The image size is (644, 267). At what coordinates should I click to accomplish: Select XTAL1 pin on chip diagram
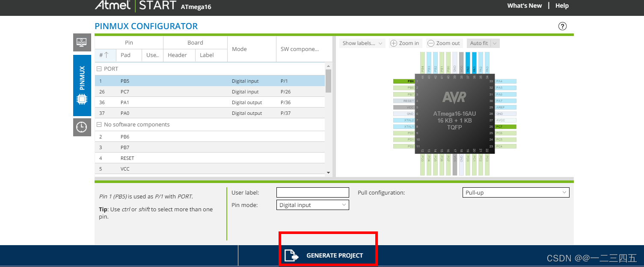point(404,126)
